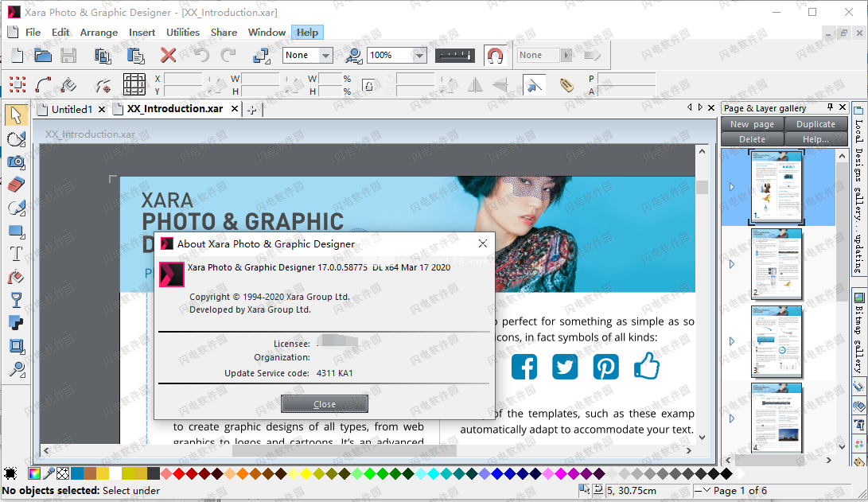Image resolution: width=868 pixels, height=502 pixels.
Task: Click the New page button
Action: 753,124
